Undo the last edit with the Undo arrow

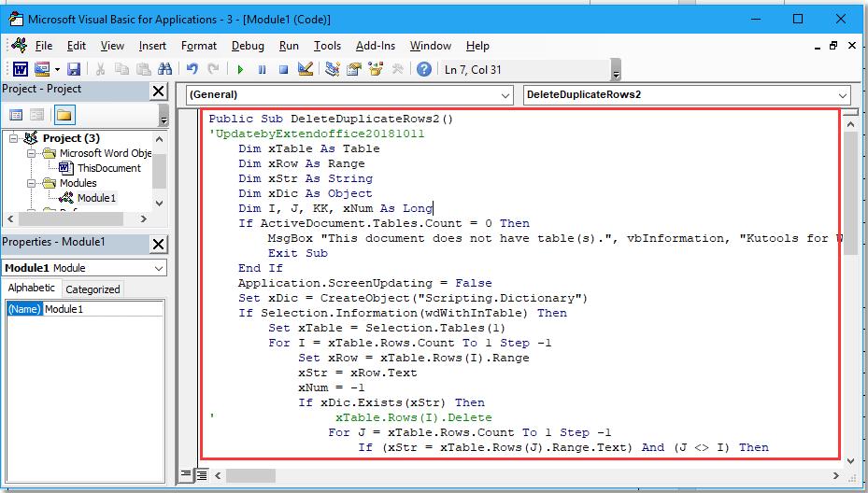pos(192,69)
